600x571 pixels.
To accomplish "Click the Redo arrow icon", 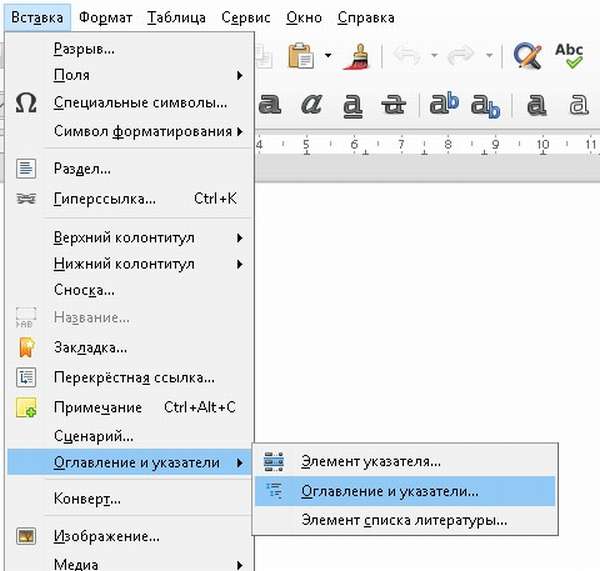I will click(461, 56).
